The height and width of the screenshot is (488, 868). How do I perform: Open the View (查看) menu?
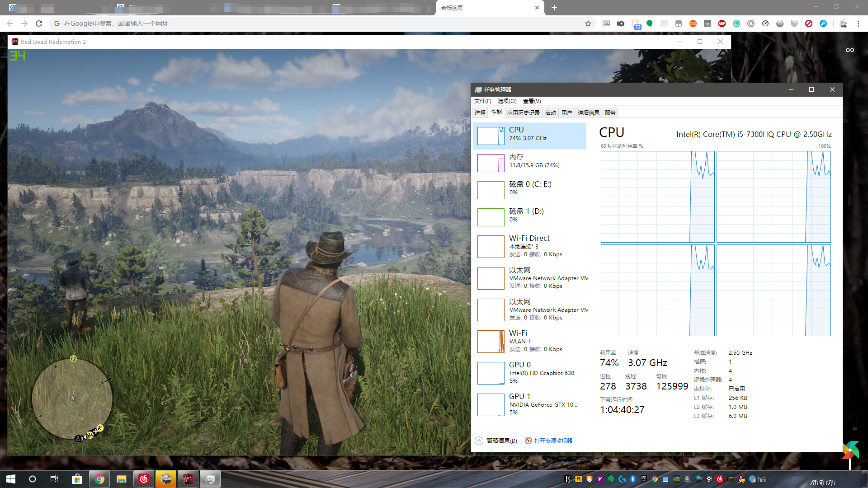pyautogui.click(x=532, y=101)
